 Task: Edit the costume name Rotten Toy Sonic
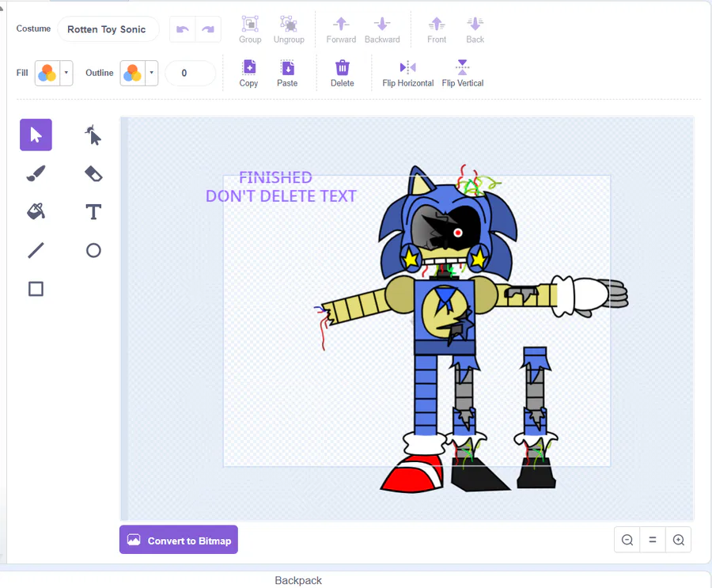[x=108, y=29]
